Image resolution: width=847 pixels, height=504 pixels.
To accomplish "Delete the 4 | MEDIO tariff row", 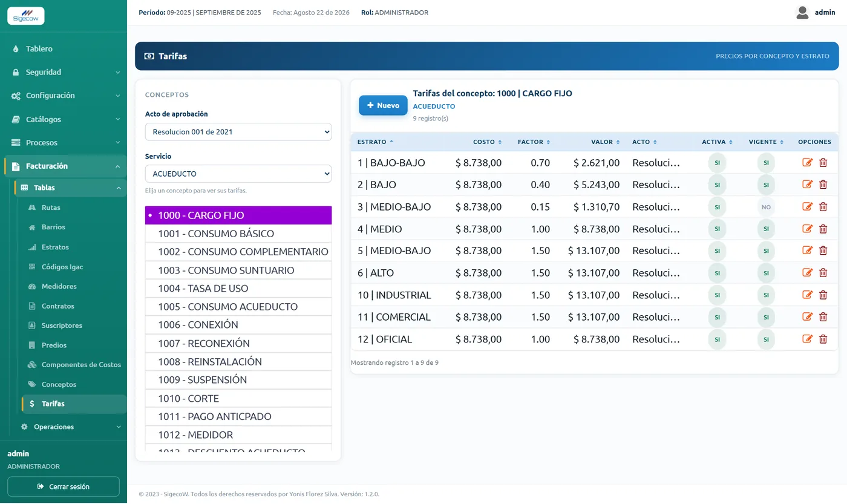I will point(823,229).
